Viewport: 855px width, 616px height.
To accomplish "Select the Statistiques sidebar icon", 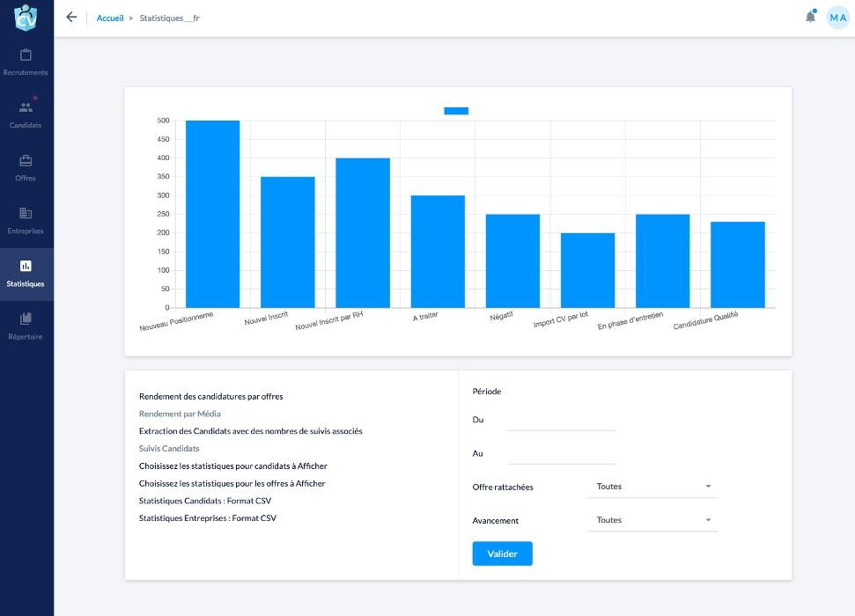I will click(26, 273).
